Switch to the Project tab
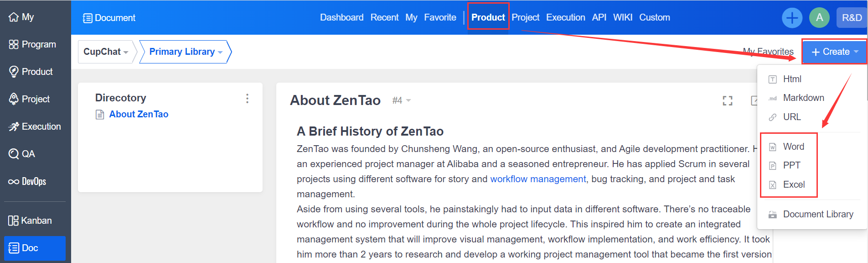Viewport: 868px width, 263px height. tap(525, 17)
